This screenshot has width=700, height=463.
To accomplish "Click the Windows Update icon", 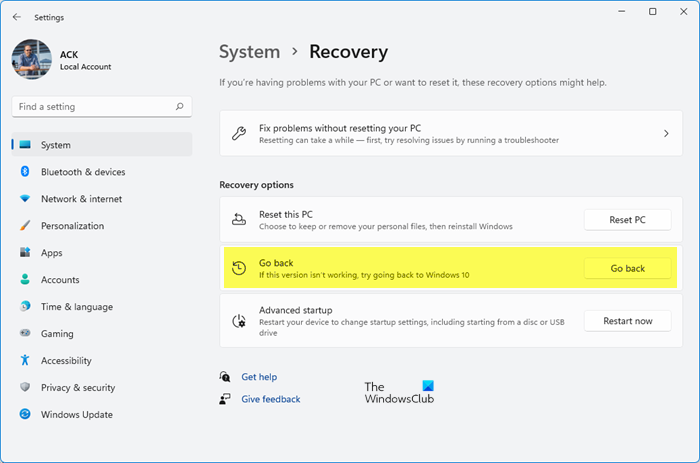I will pyautogui.click(x=25, y=415).
